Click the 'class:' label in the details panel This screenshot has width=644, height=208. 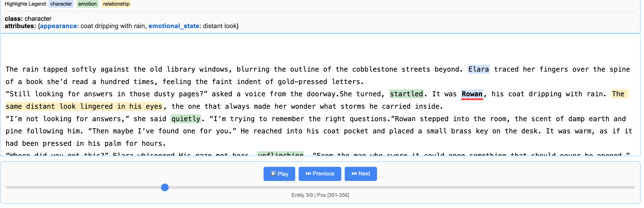coord(14,19)
